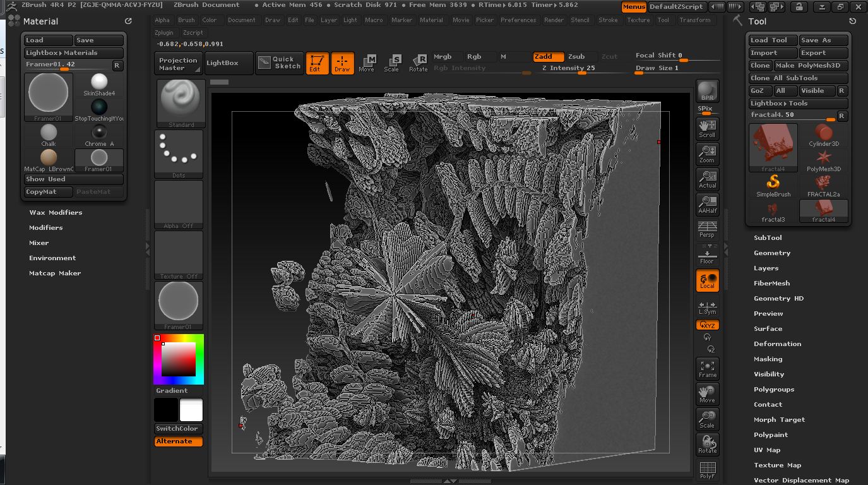
Task: Expand the Wax Modifiers section
Action: click(56, 212)
